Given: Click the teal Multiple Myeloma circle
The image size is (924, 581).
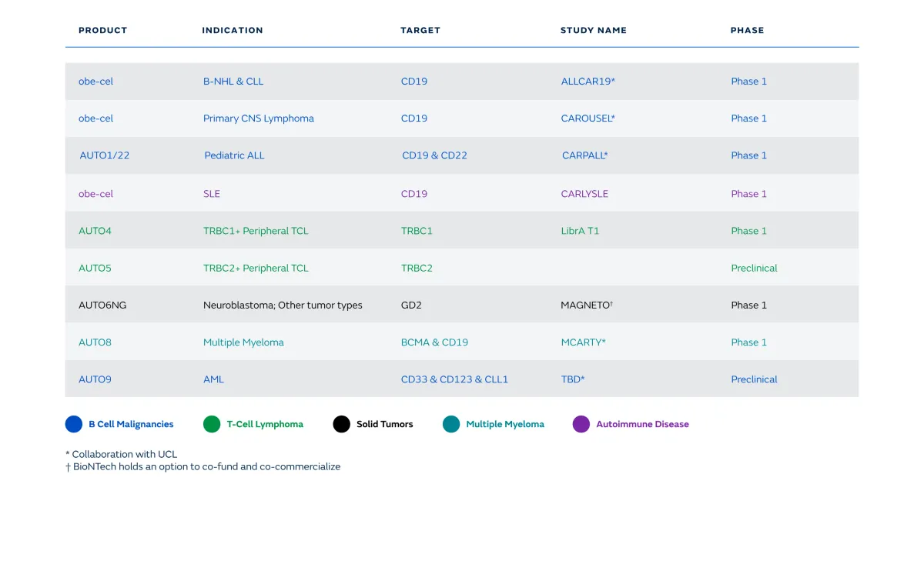Looking at the screenshot, I should pos(451,424).
